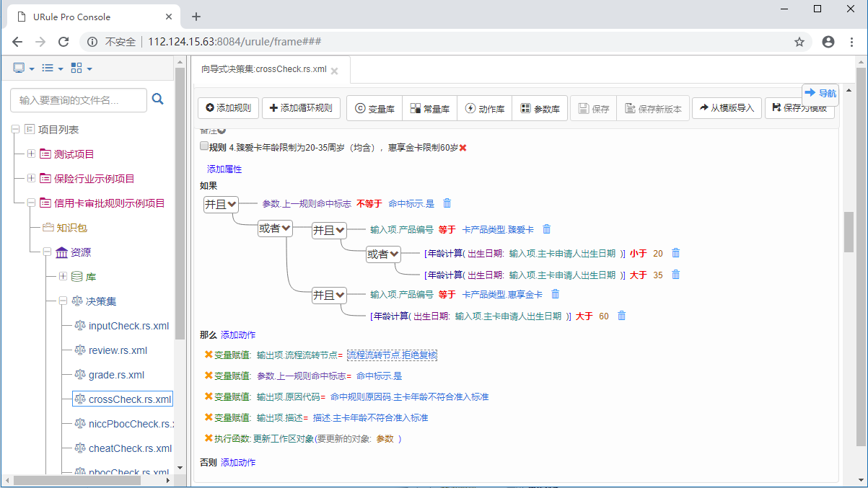Open Chrome profile account icon
This screenshot has height=488, width=868.
coord(828,42)
